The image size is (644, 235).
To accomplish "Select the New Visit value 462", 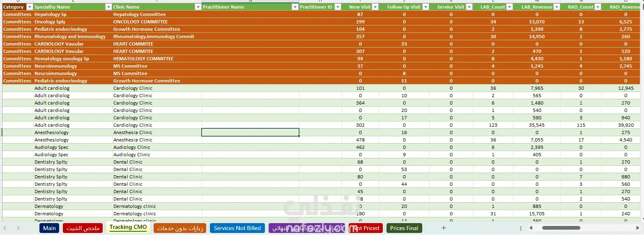I will [x=360, y=147].
